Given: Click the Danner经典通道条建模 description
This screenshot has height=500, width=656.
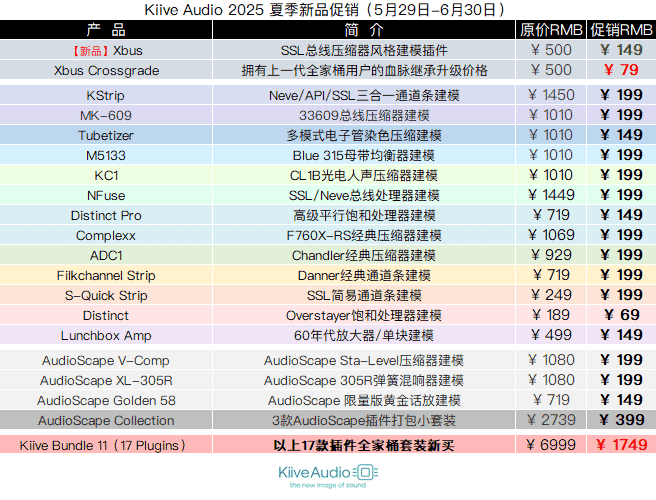Looking at the screenshot, I should pos(364,276).
